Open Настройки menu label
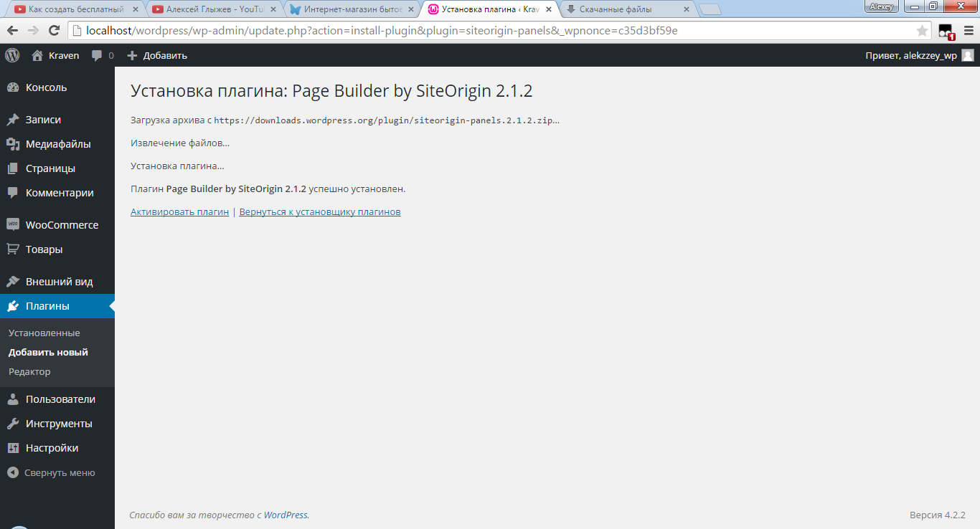This screenshot has width=980, height=529. [x=52, y=448]
